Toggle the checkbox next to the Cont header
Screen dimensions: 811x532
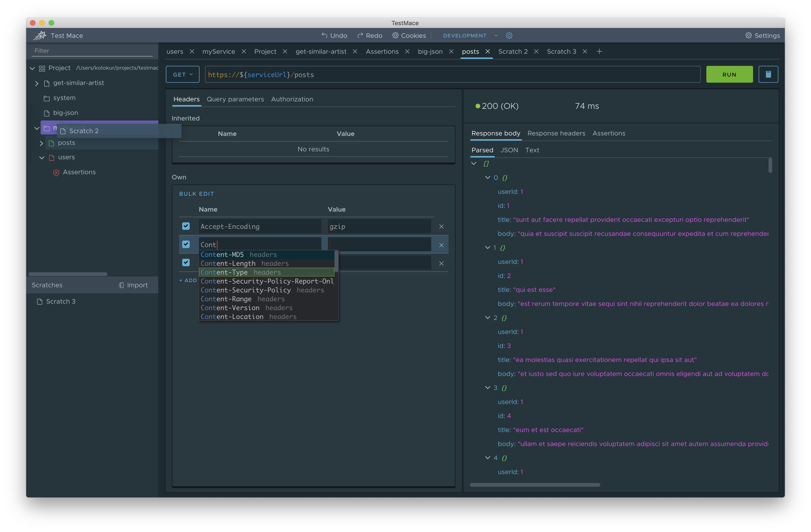[x=186, y=244]
